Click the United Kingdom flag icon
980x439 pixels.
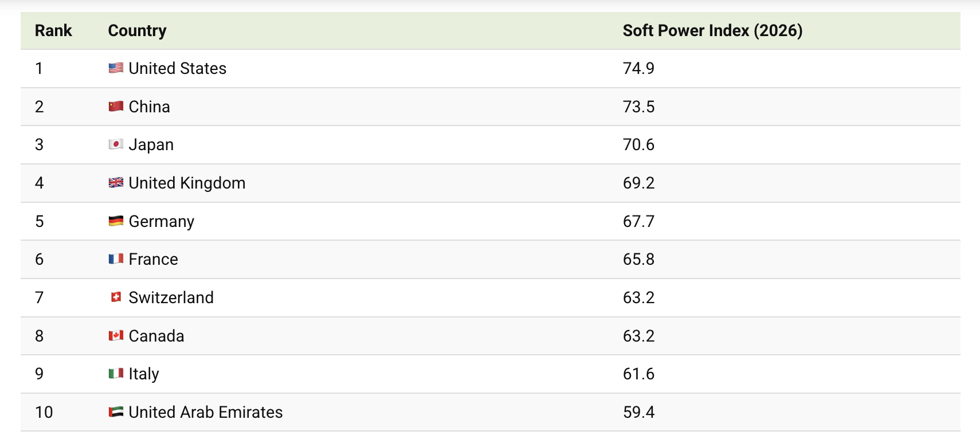click(x=116, y=183)
